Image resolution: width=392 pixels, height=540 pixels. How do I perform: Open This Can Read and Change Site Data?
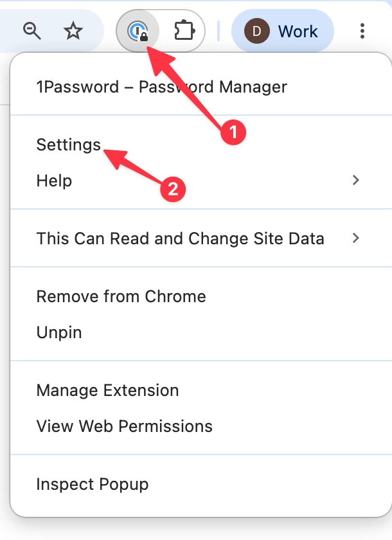coord(201,239)
